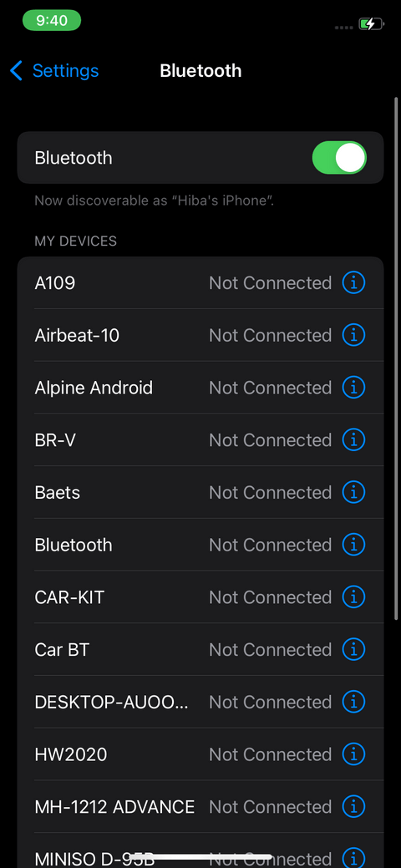Turn off the Bluetooth switch
This screenshot has height=868, width=401.
pos(339,158)
